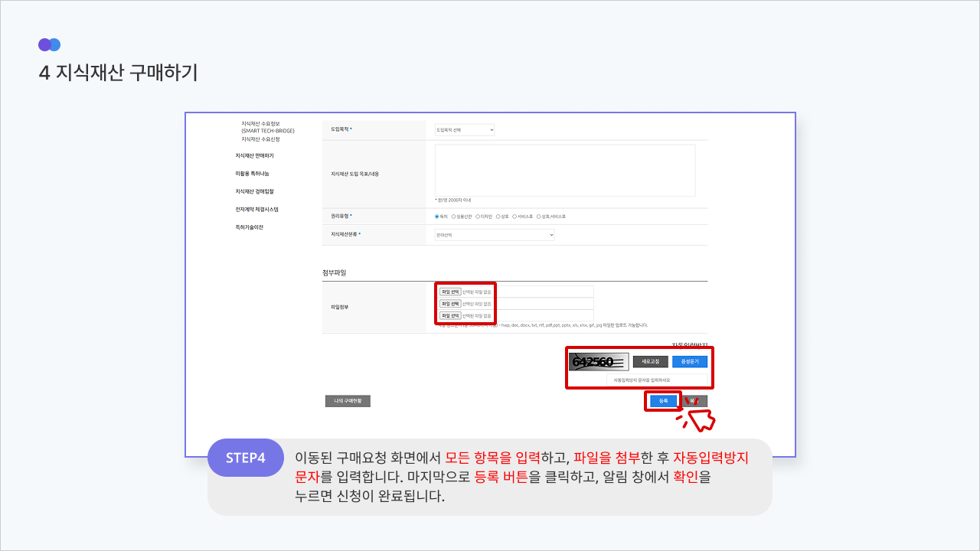Select the 서비스표 radio option
980x551 pixels.
(x=514, y=217)
